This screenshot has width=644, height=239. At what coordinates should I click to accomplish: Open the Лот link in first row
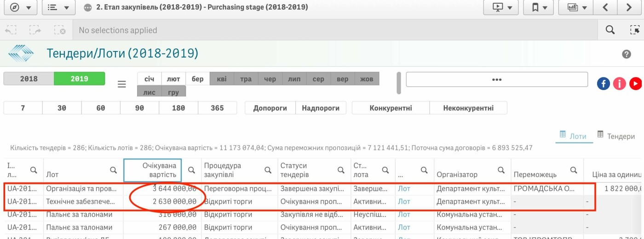[x=404, y=188]
